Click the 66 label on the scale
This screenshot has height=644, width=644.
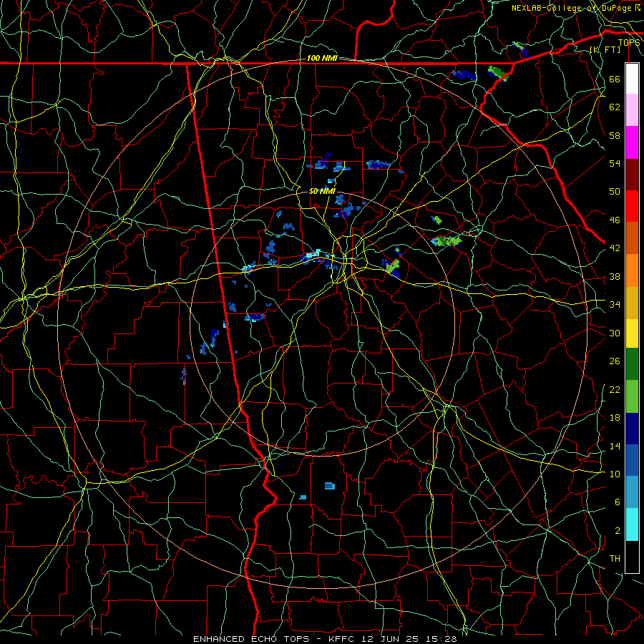615,79
